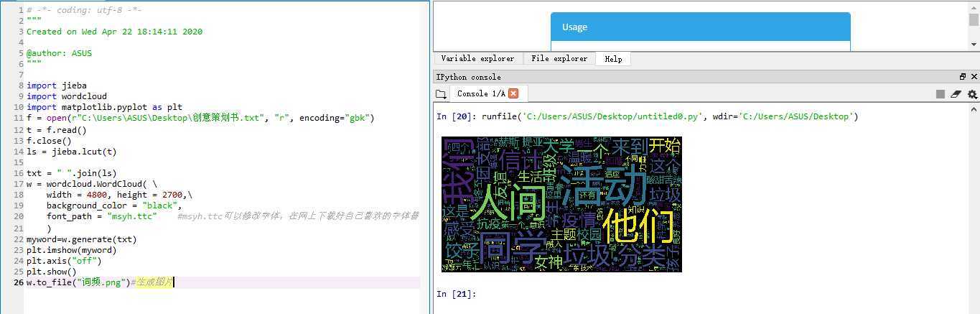Click the f = open(...) code line

click(200, 118)
